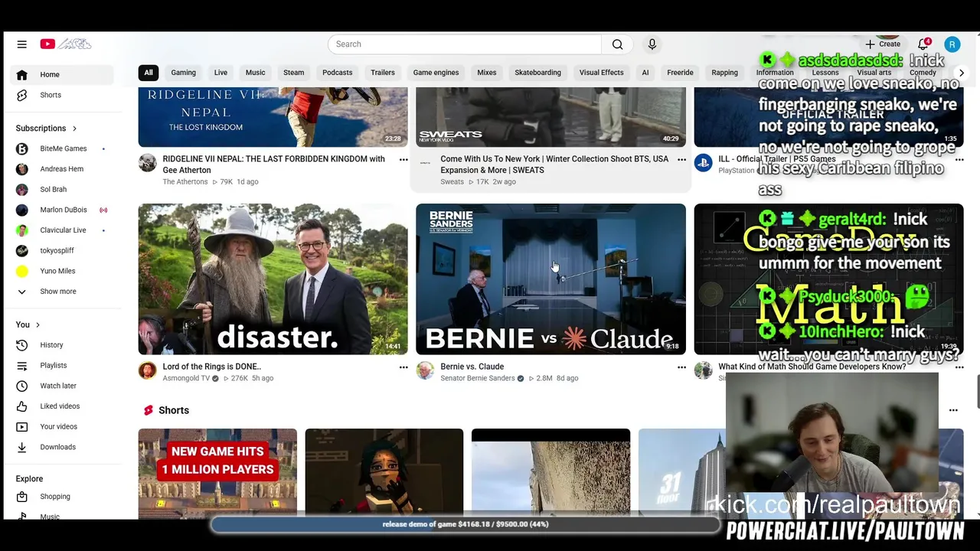Open Ridgeline VII Nepal video title
980x551 pixels.
(x=274, y=165)
